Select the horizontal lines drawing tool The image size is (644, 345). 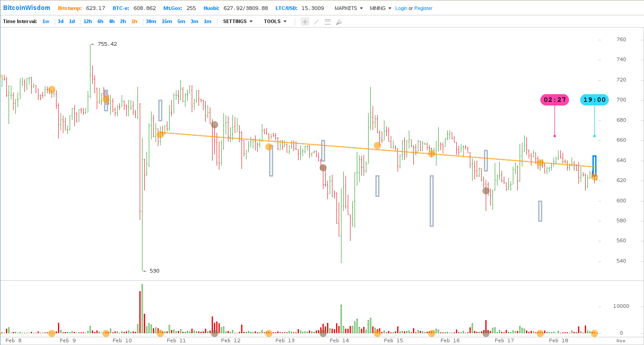[x=327, y=22]
